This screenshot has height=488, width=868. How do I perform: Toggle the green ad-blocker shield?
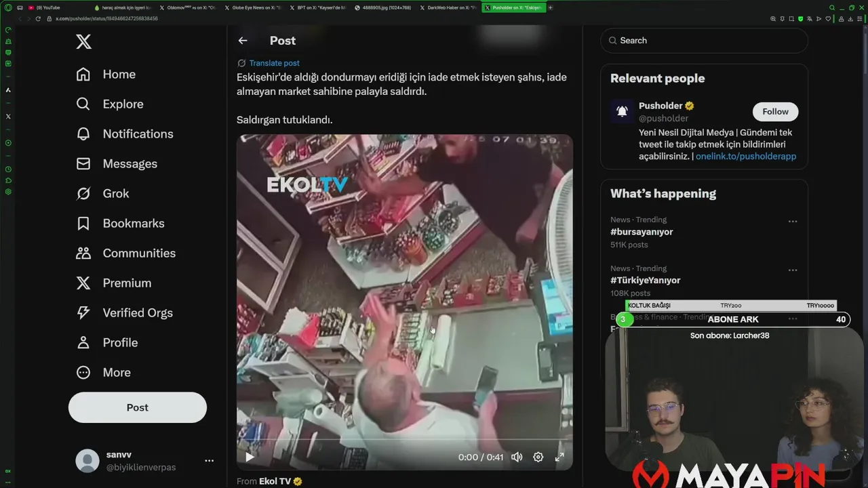point(800,19)
